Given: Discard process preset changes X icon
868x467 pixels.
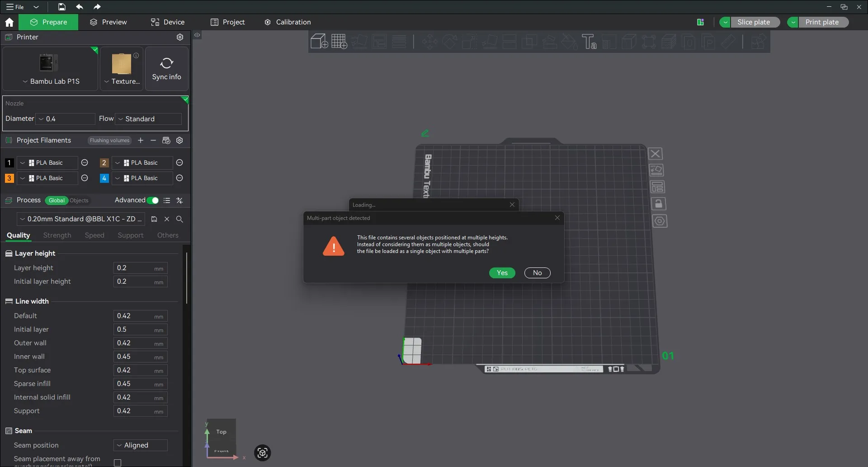Looking at the screenshot, I should point(167,219).
